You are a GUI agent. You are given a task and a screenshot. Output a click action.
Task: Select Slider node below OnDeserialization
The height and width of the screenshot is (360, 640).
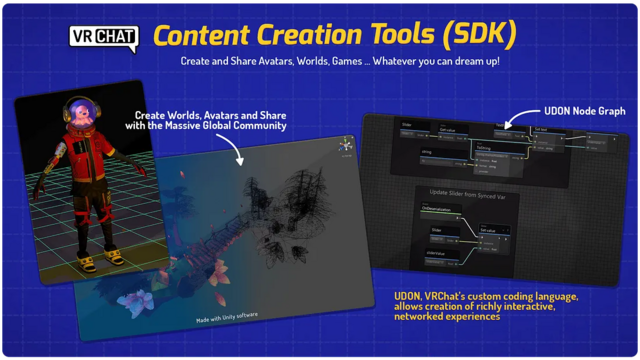[x=445, y=235]
